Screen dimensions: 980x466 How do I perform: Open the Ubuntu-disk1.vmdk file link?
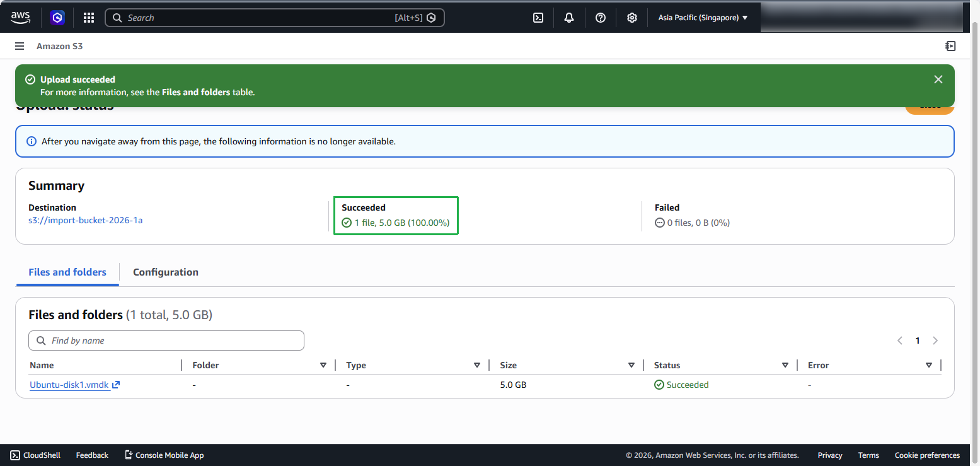[69, 385]
